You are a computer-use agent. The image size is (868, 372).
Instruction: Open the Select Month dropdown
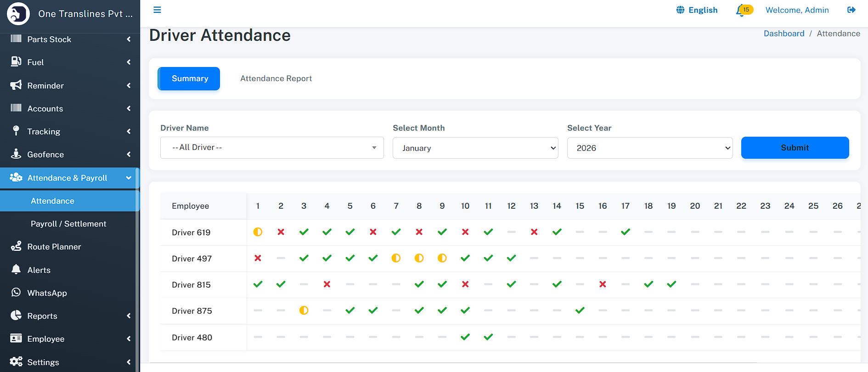(x=475, y=148)
